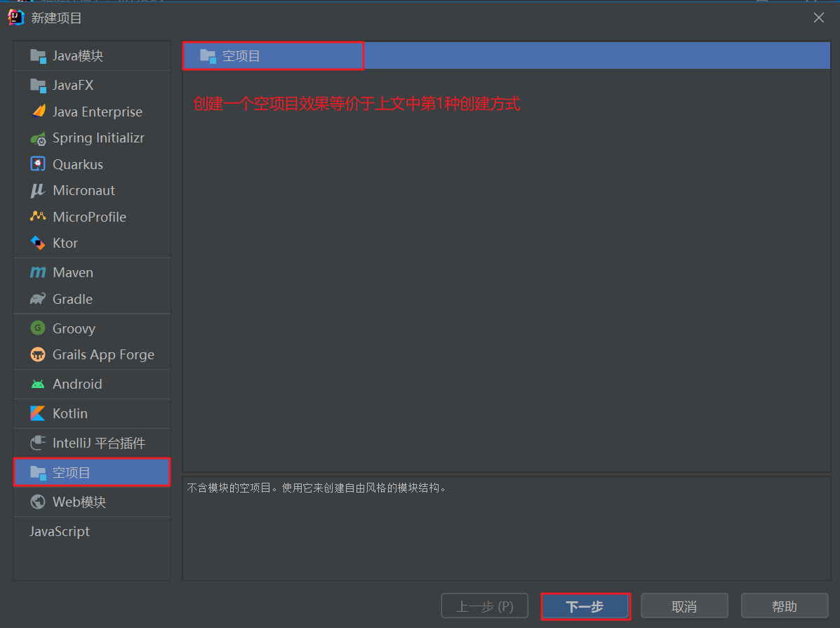840x628 pixels.
Task: Select the 空项目 folder icon in sidebar
Action: [38, 473]
